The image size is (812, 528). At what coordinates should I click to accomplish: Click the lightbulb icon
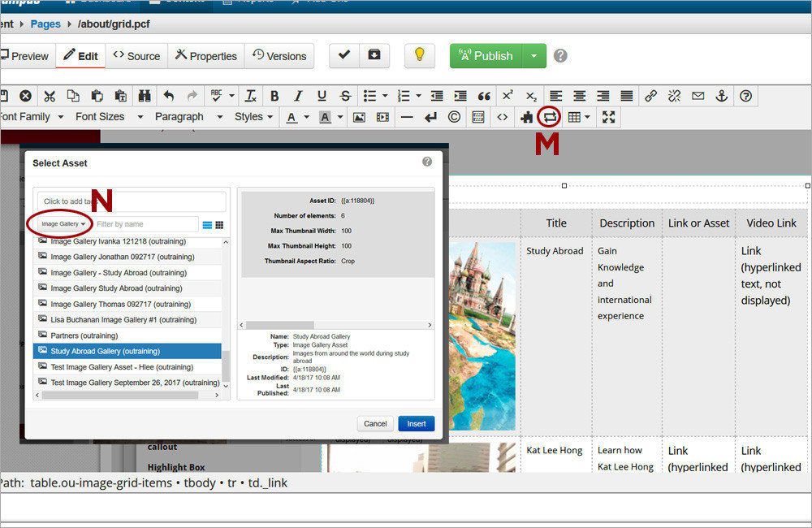419,55
